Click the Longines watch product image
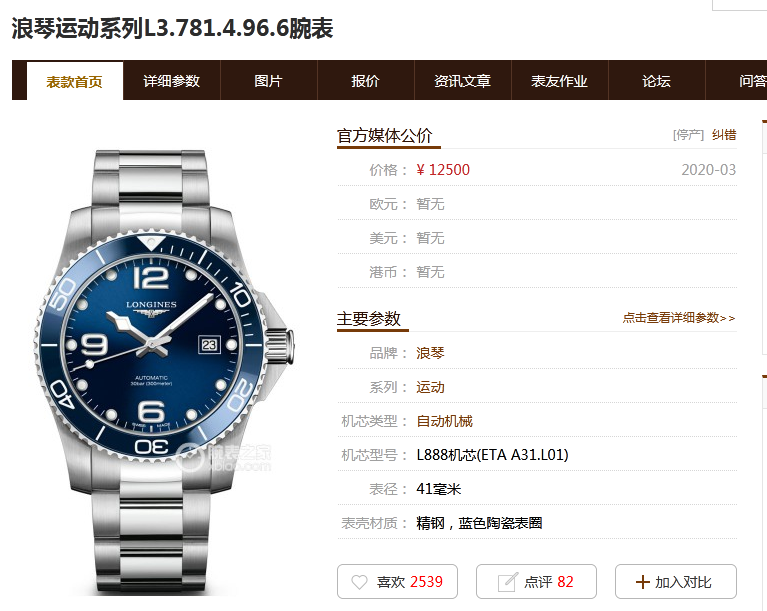The width and height of the screenshot is (767, 611). [165, 372]
